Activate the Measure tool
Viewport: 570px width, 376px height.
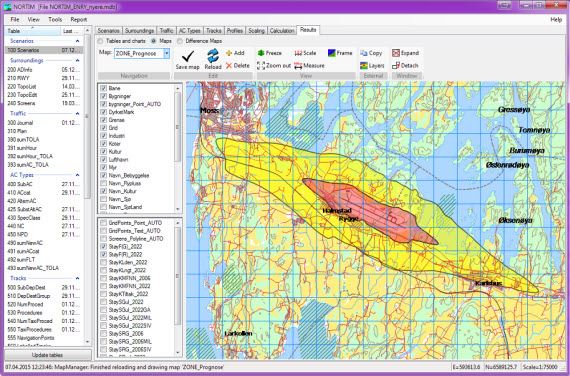309,65
